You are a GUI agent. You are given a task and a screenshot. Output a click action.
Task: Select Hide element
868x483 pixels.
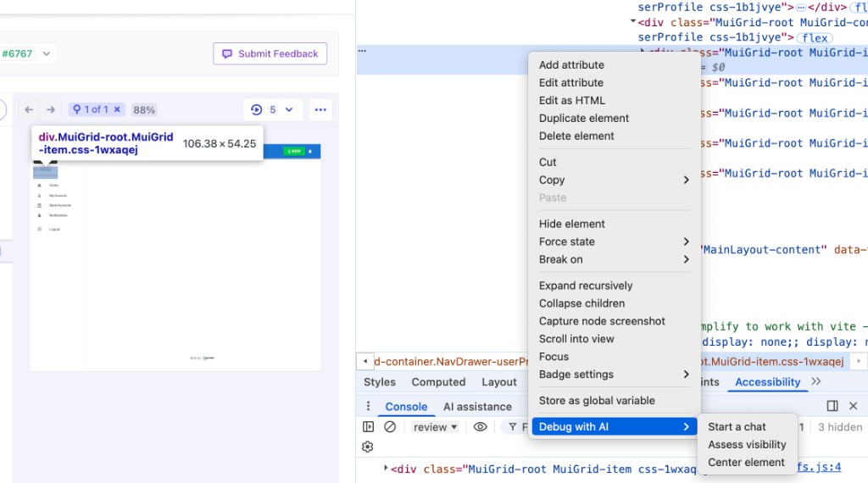pyautogui.click(x=572, y=224)
